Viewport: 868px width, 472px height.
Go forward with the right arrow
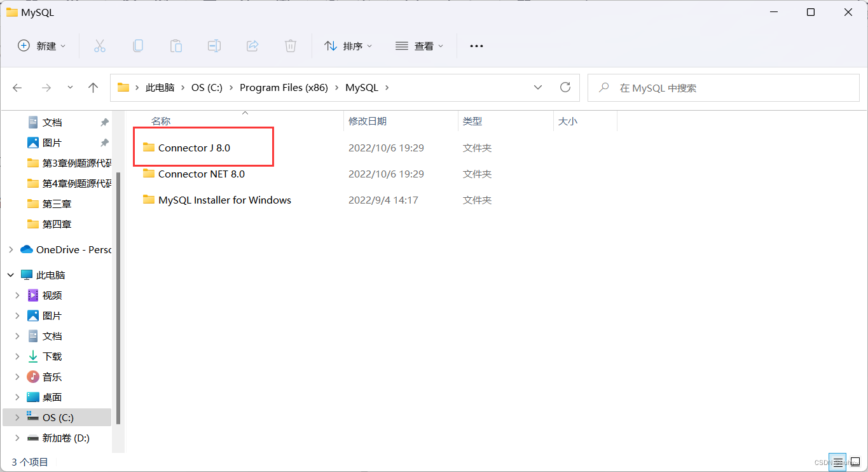tap(46, 88)
